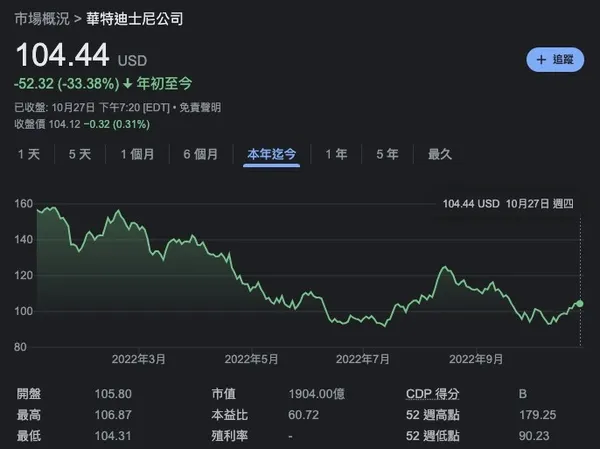Click the 追蹤 follow button
This screenshot has width=600, height=449.
pos(555,59)
